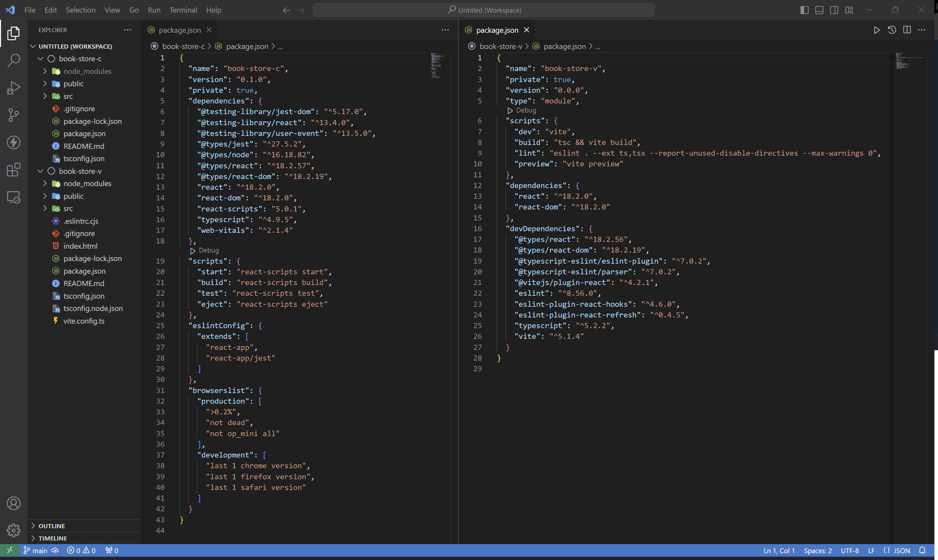Click Debug codelens above scripts in left editor
938x560 pixels.
point(204,251)
